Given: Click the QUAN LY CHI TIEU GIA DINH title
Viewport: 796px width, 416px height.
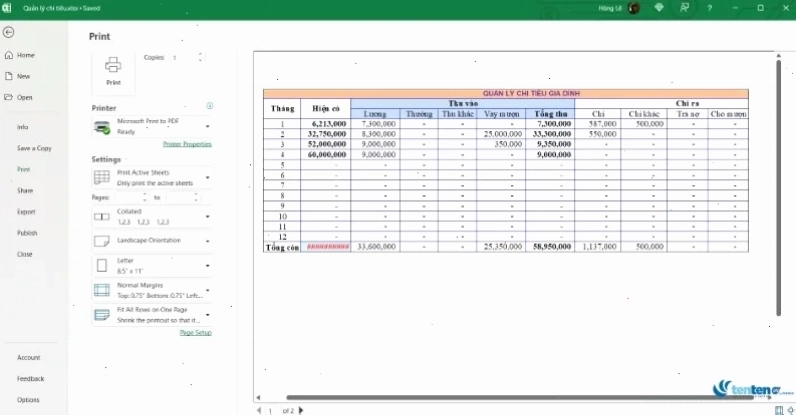Looking at the screenshot, I should pos(531,93).
